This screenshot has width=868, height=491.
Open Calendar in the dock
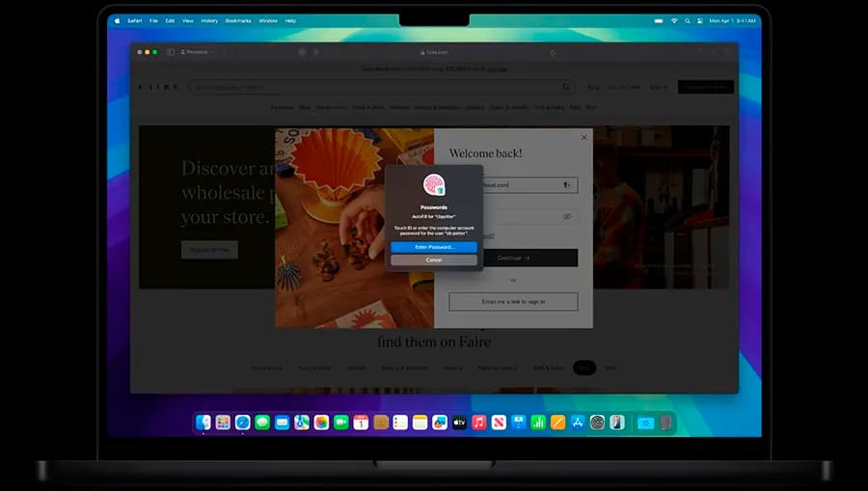[x=361, y=423]
